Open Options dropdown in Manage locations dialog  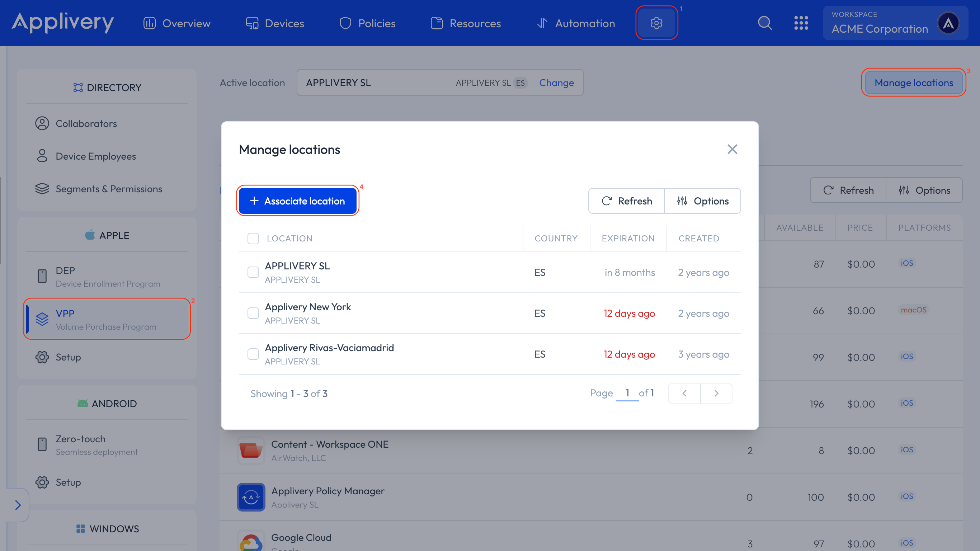(x=703, y=201)
